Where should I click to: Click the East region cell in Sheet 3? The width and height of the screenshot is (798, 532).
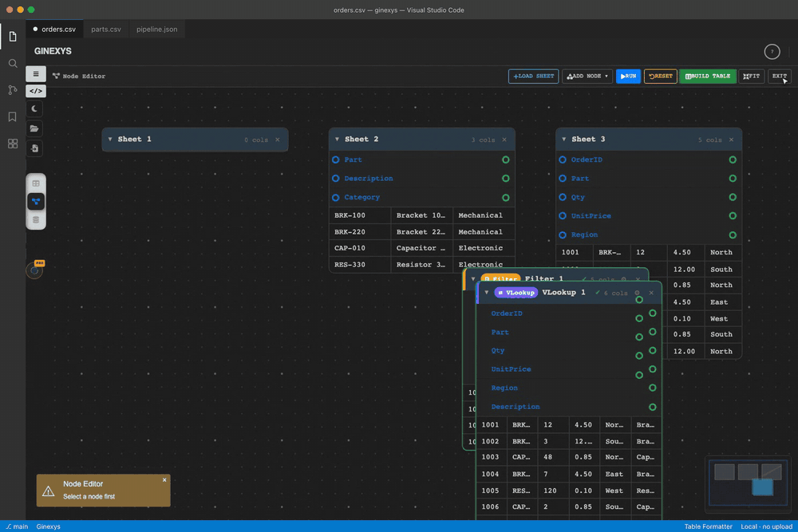[723, 302]
